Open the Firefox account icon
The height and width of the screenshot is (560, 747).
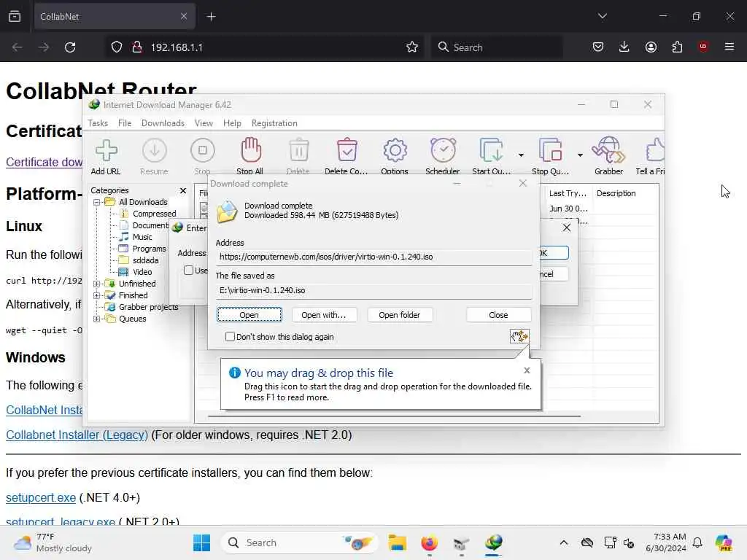coord(651,47)
